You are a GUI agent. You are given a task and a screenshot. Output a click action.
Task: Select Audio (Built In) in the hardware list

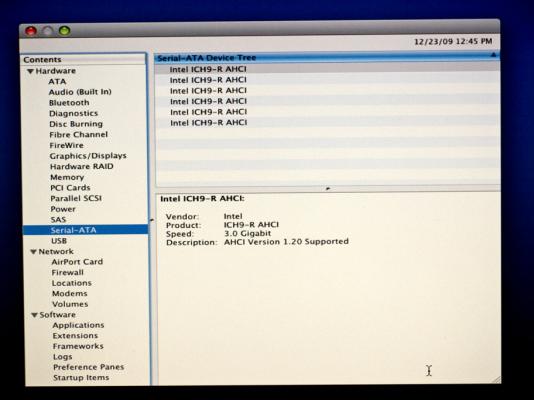(x=80, y=92)
